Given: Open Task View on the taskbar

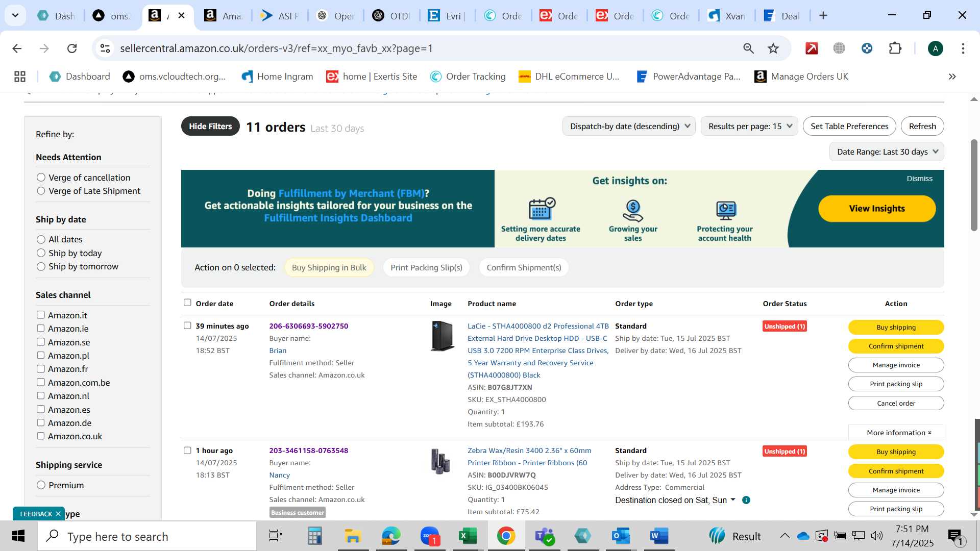Looking at the screenshot, I should (276, 536).
